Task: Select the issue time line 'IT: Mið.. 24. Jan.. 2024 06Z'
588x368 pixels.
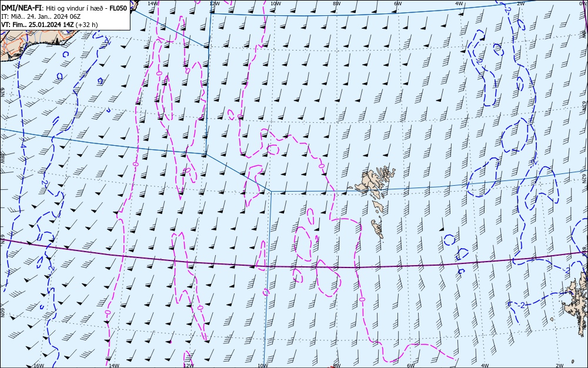Action: (x=41, y=16)
